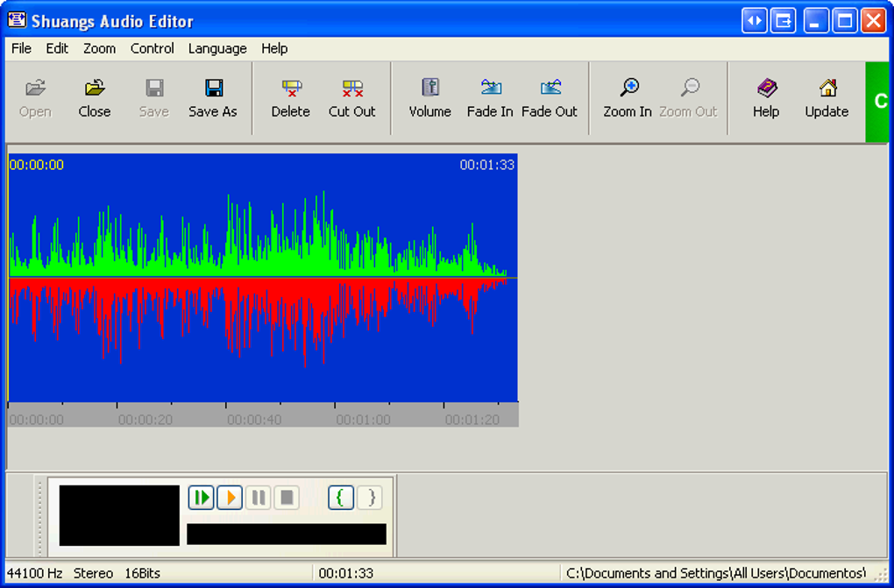
Task: Set selection end with right brace button
Action: tap(370, 498)
